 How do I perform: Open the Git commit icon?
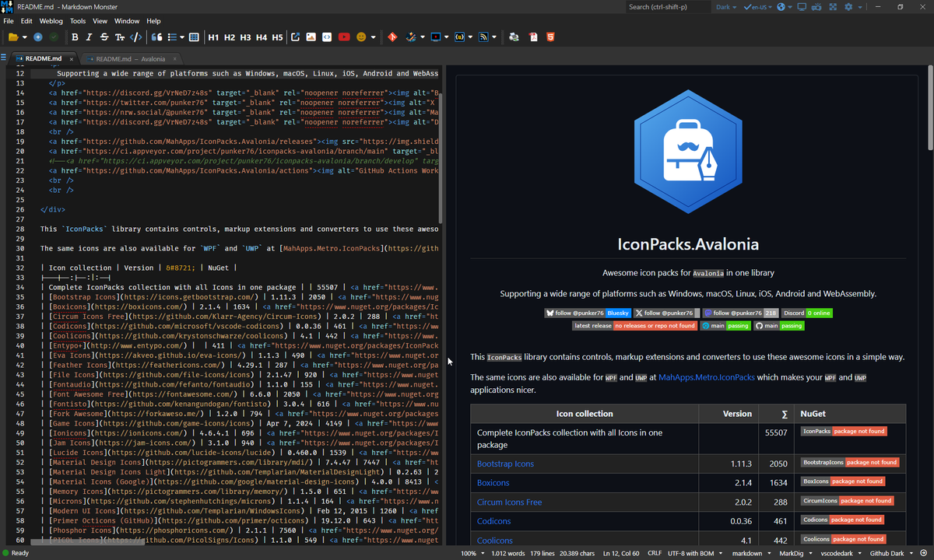[x=392, y=37]
